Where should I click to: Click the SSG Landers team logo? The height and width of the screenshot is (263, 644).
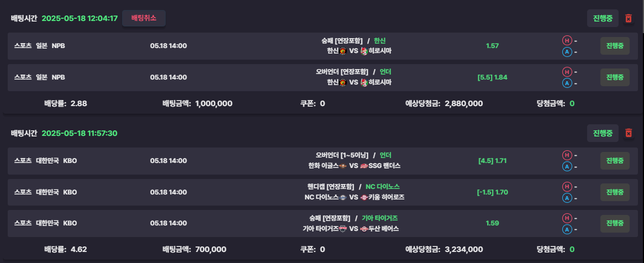click(365, 166)
